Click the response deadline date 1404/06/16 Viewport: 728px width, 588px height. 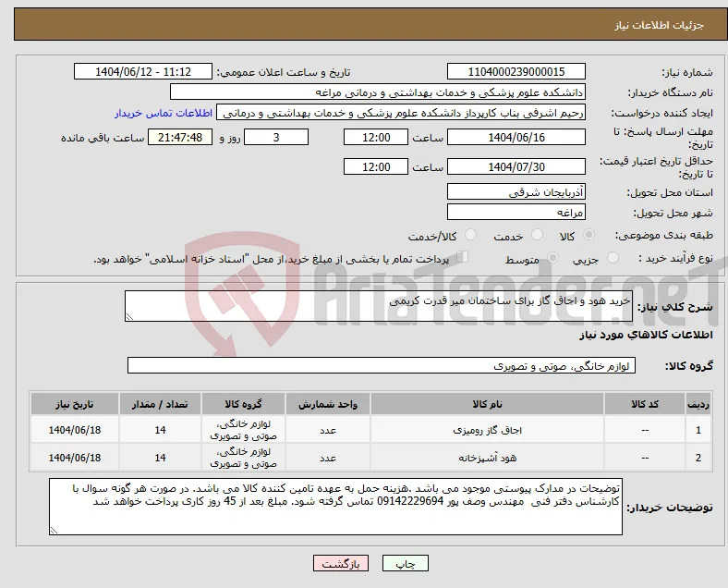click(x=516, y=138)
